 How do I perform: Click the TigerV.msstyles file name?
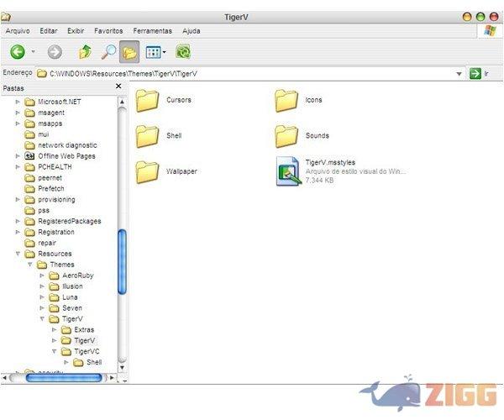pos(330,162)
